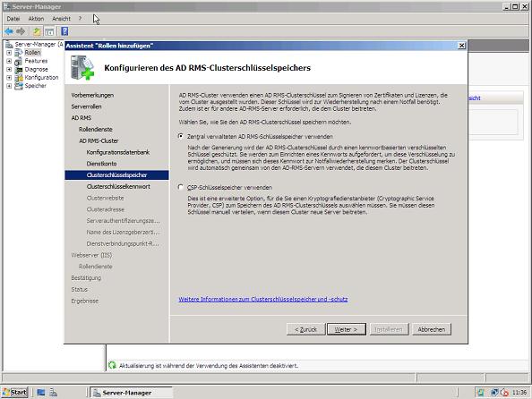Click the Show/Hide console tree icon
The width and height of the screenshot is (532, 399).
49,31
